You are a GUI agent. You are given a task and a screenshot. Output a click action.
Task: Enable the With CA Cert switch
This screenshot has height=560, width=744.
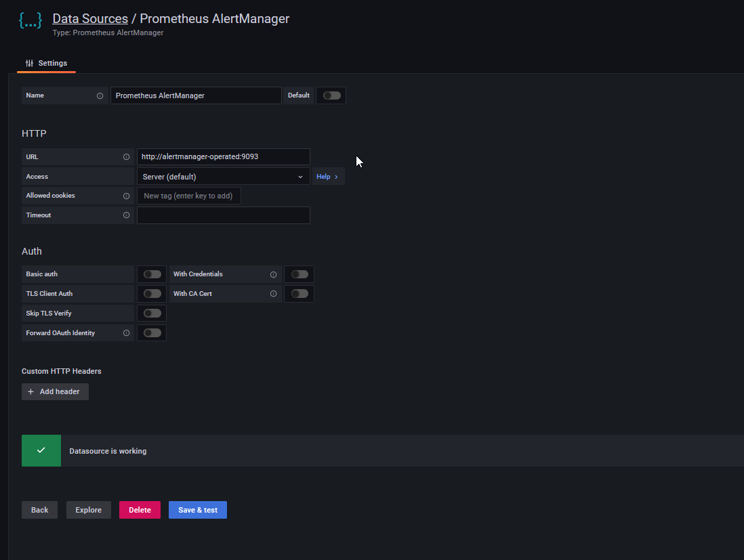pos(299,294)
